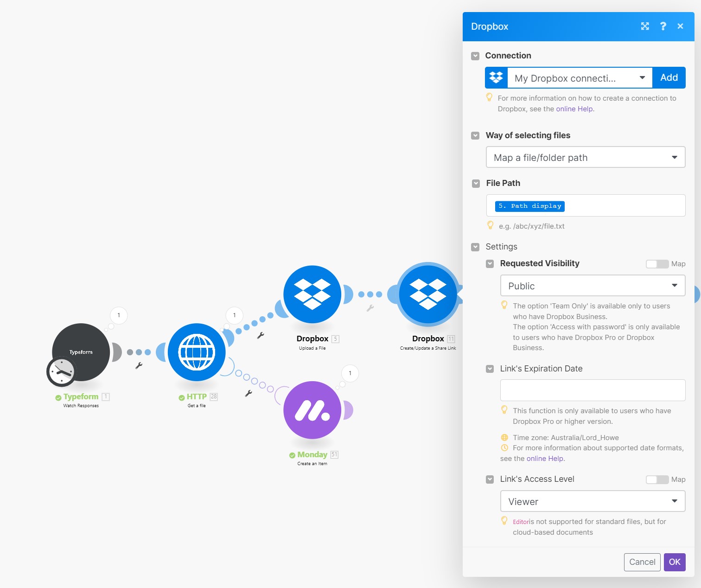
Task: Open help from the Dropbox panel header
Action: (663, 26)
